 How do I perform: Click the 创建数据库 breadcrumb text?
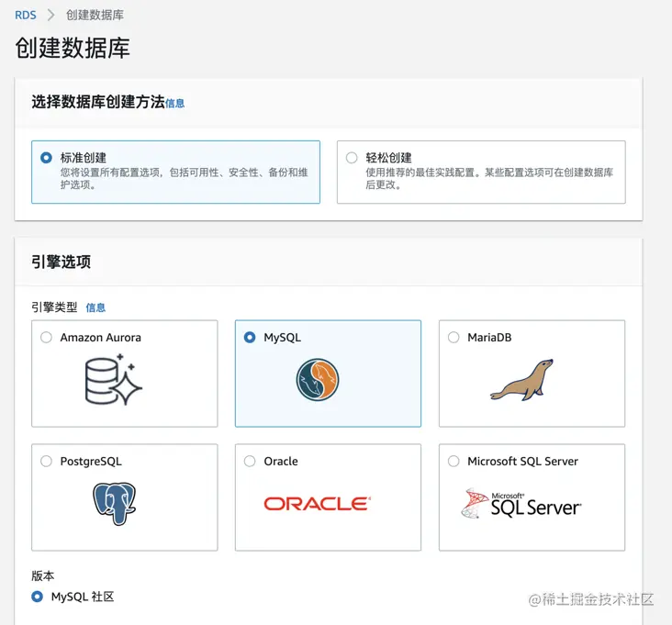coord(95,15)
